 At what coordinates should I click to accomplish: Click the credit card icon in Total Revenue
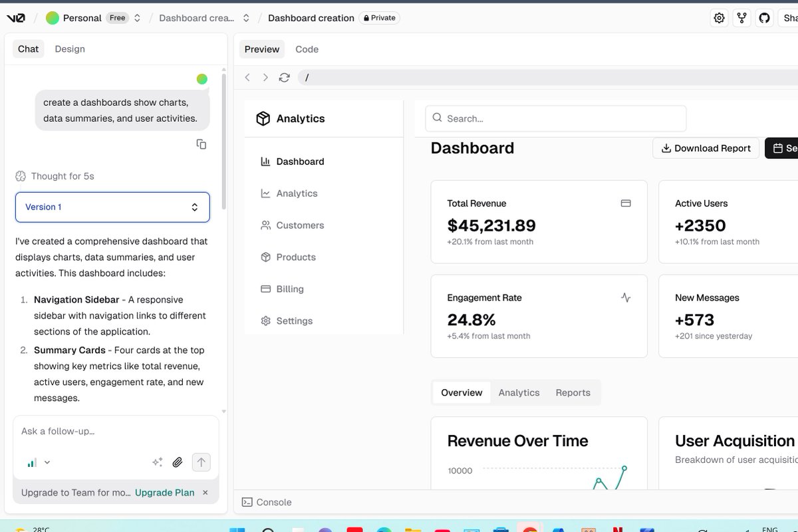coord(626,203)
